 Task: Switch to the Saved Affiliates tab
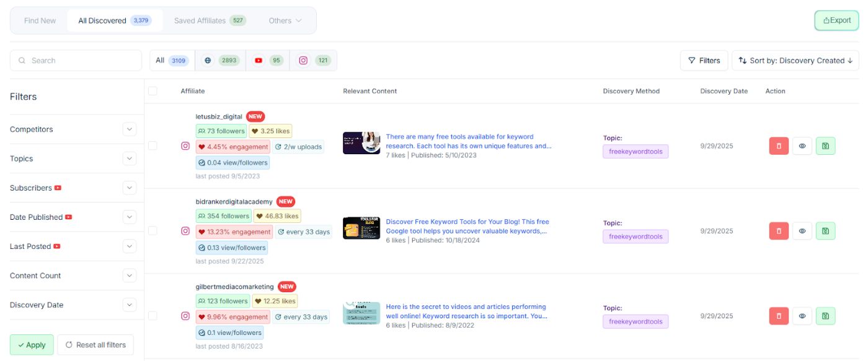210,20
